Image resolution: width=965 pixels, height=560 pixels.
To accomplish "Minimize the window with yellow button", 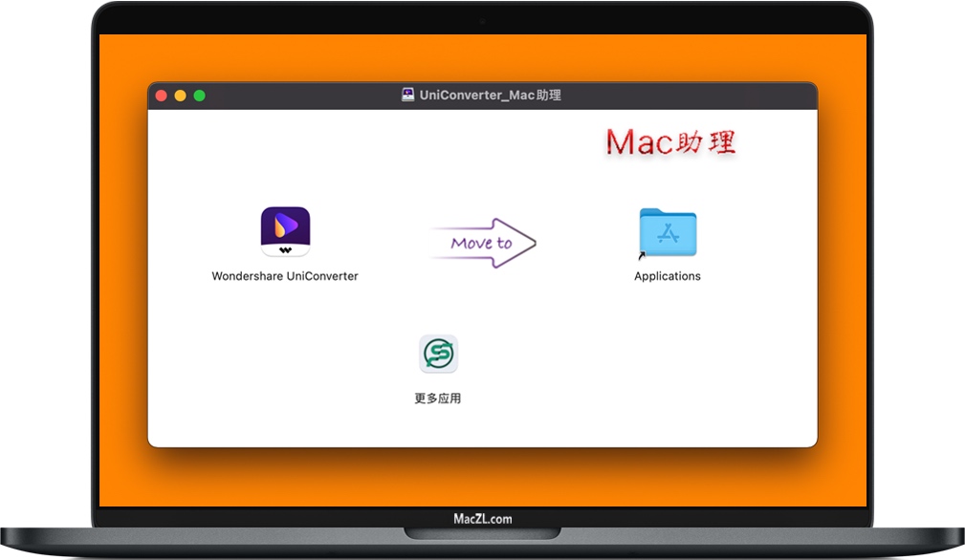I will [181, 96].
